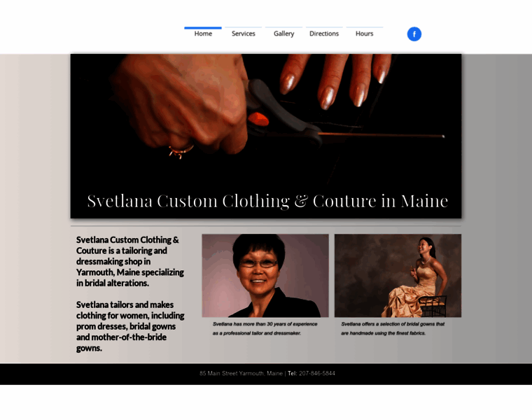Click the bridal gown model photo
This screenshot has width=532, height=420.
click(398, 276)
